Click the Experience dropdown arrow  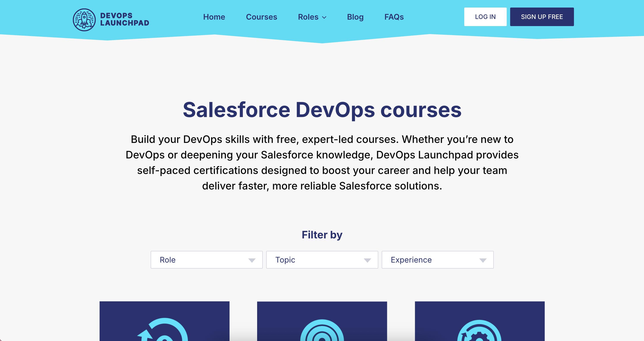click(483, 260)
